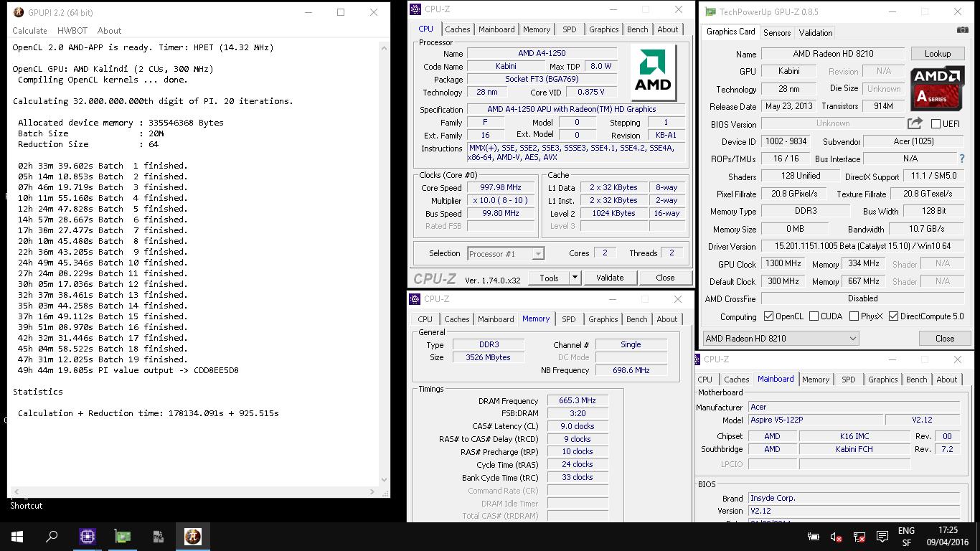
Task: Click the GPUPI title bar icon
Action: tap(19, 12)
